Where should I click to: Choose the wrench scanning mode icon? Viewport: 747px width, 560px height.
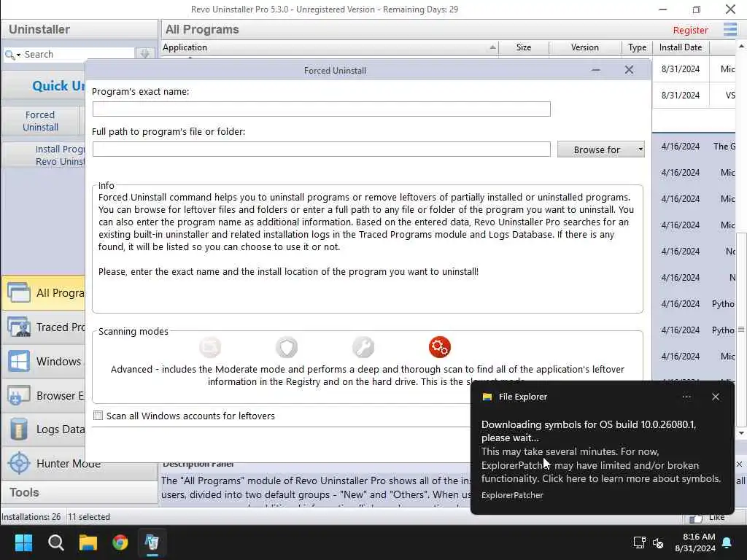pyautogui.click(x=363, y=346)
